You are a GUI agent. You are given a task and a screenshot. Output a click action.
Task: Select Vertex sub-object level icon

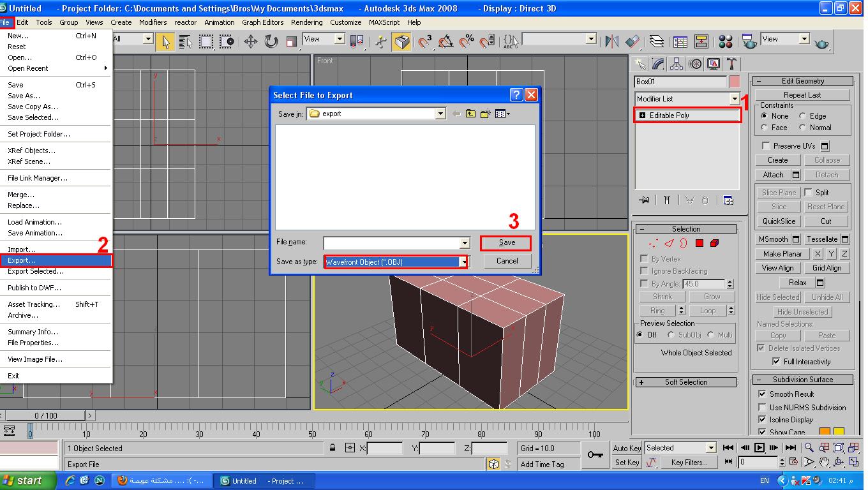[x=653, y=243]
